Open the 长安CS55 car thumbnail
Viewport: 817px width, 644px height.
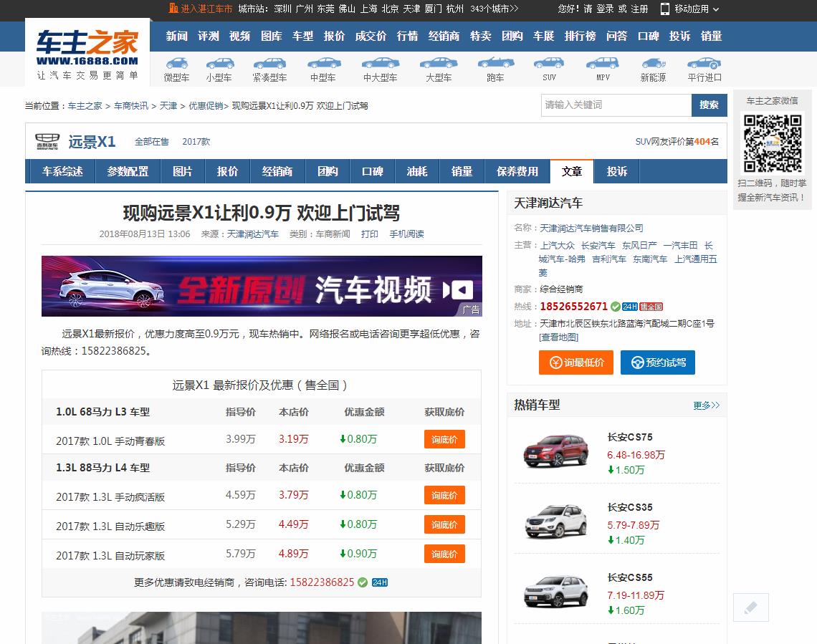pyautogui.click(x=556, y=592)
